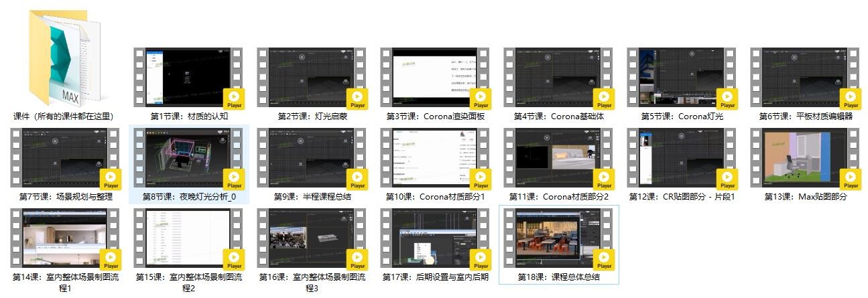
Task: Select the 第15课 室内整体场景制图流程2 thumbnail
Action: click(188, 238)
